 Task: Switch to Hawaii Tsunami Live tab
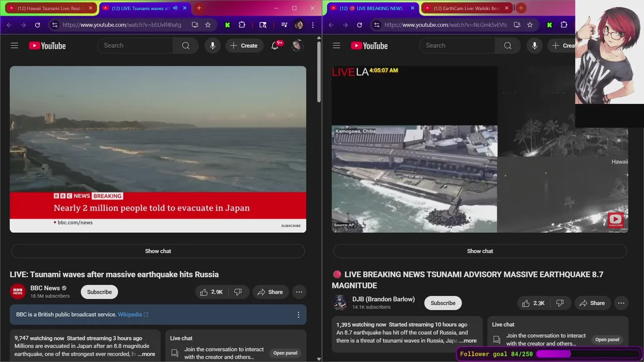[x=50, y=8]
